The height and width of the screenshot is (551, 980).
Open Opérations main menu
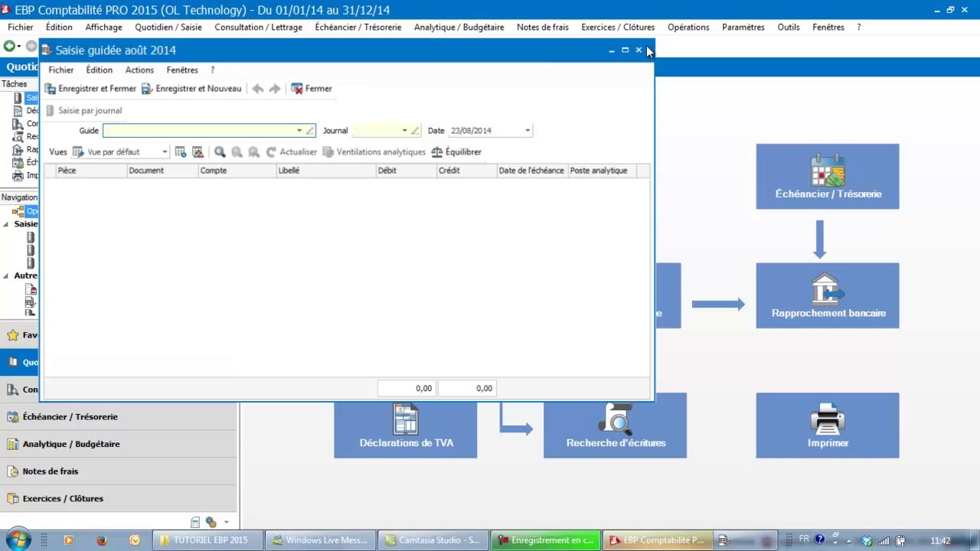[688, 27]
